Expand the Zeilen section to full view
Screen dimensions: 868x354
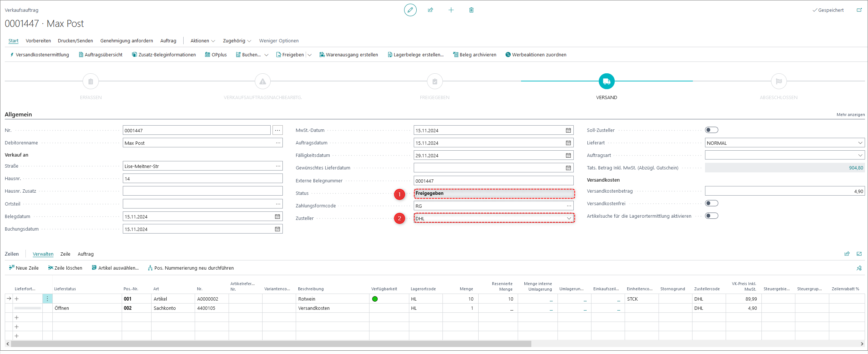tap(859, 254)
